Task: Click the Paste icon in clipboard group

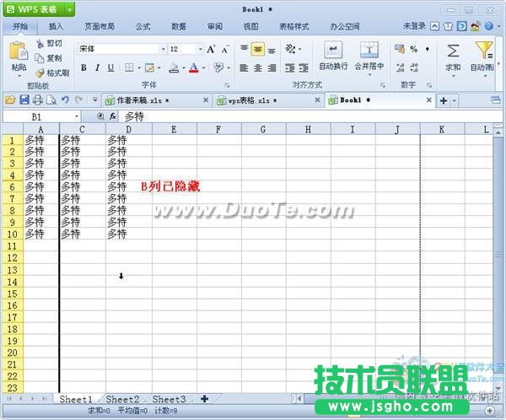Action: 18,51
